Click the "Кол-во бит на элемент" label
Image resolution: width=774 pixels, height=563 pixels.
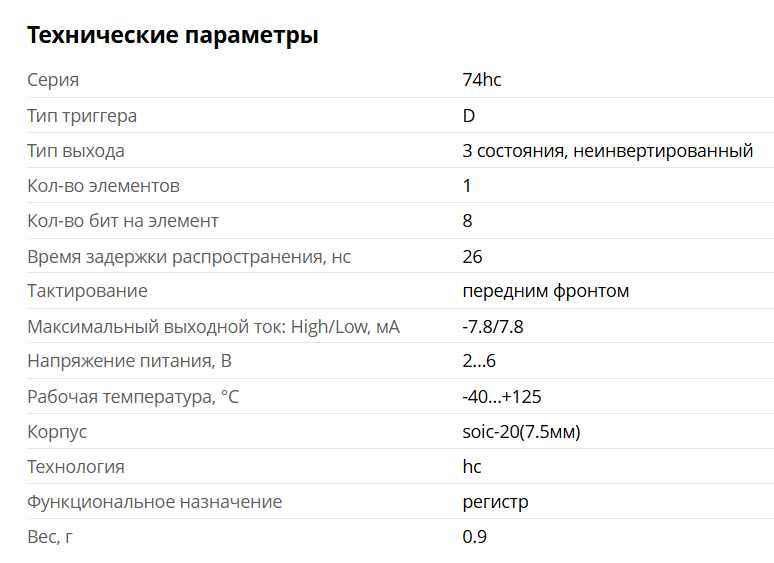123,221
